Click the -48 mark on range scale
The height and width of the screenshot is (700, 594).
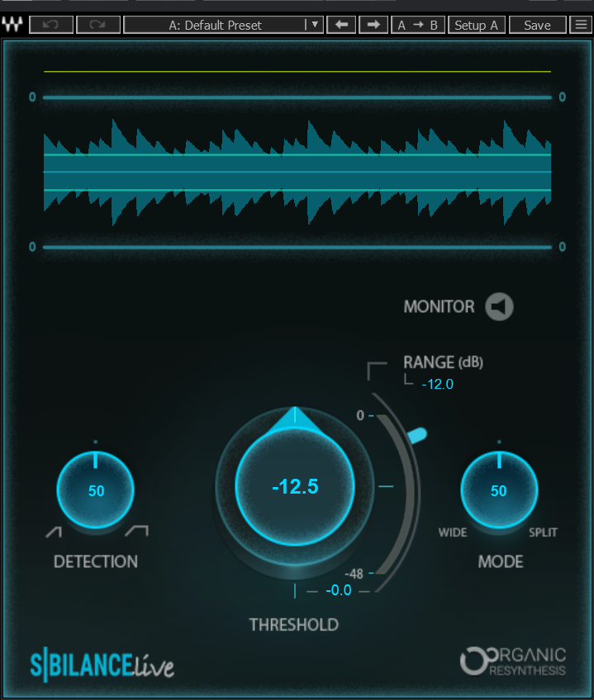pos(354,574)
